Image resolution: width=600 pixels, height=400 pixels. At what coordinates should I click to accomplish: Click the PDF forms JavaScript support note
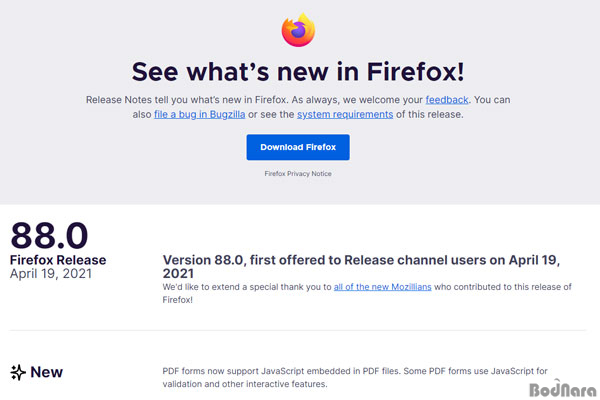click(355, 377)
